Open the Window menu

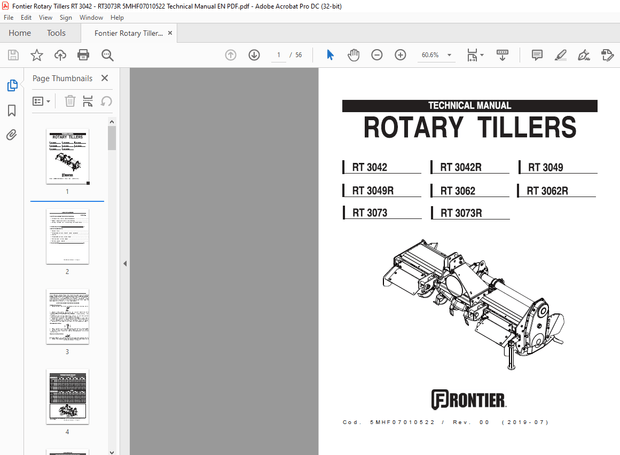pyautogui.click(x=91, y=18)
